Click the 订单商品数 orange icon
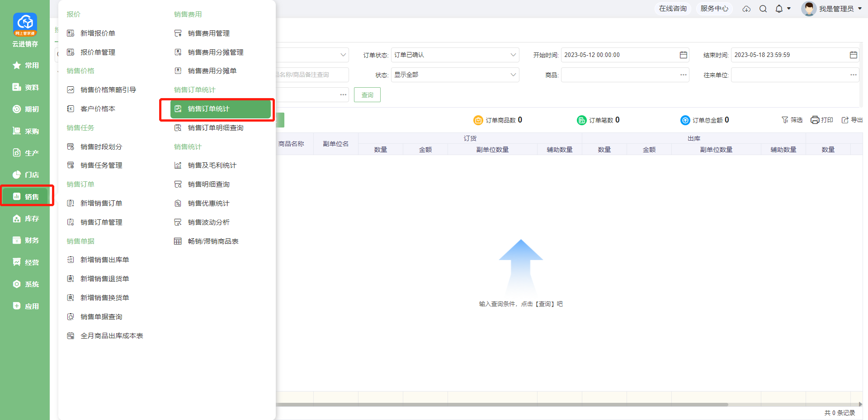 [478, 120]
